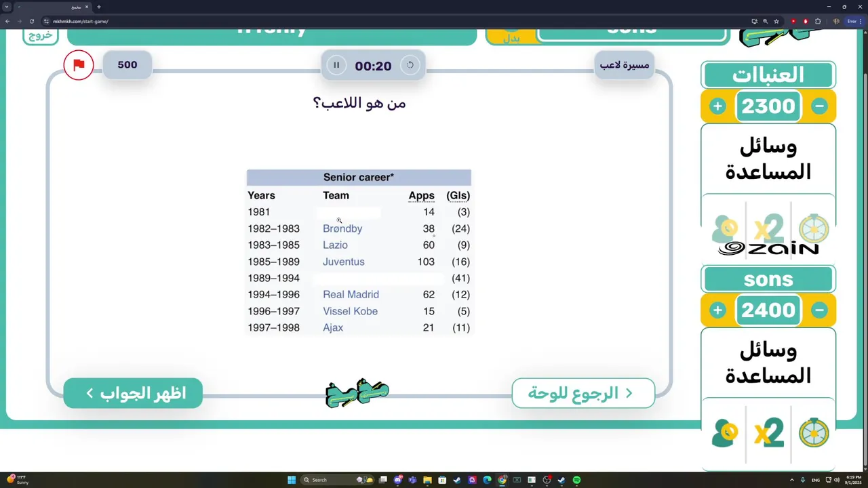
Task: Click the 2300 score value
Action: (768, 106)
